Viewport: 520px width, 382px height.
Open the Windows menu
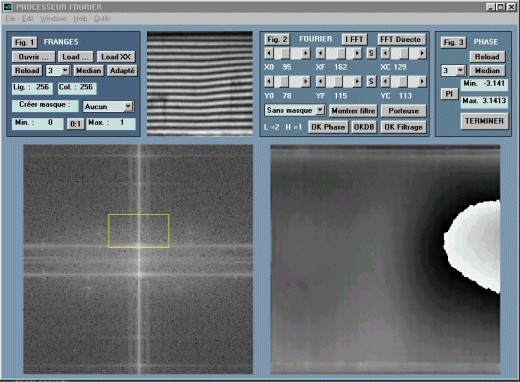pyautogui.click(x=53, y=19)
